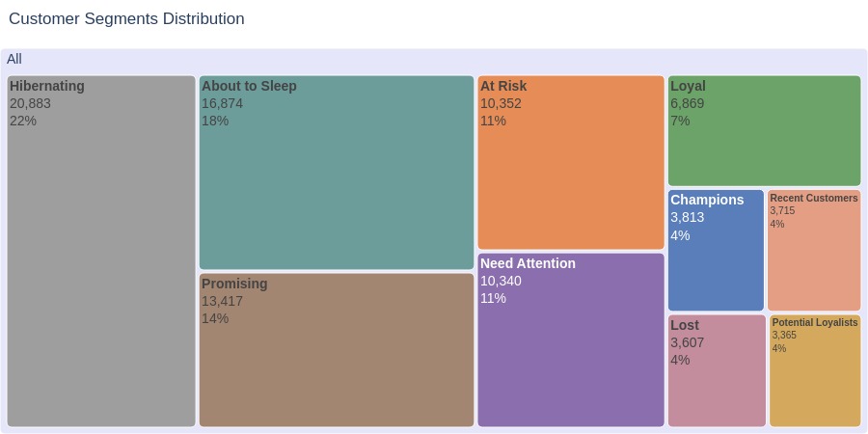868x434 pixels.
Task: Click the 10,352 At Risk count
Action: (x=501, y=103)
